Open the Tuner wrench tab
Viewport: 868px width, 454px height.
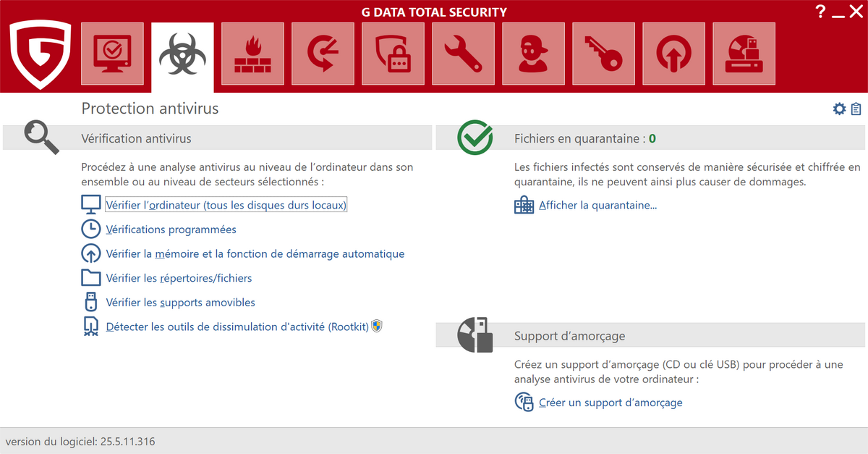pyautogui.click(x=463, y=54)
